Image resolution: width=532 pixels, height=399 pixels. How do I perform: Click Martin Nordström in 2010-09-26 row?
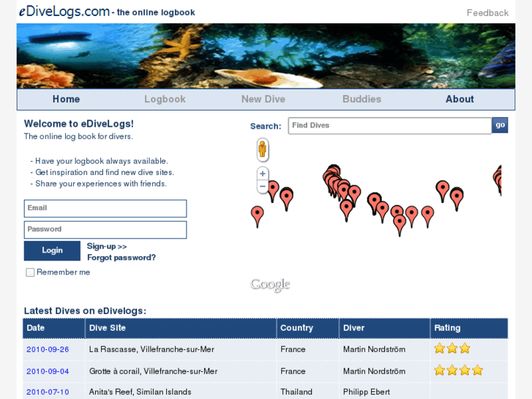[374, 349]
